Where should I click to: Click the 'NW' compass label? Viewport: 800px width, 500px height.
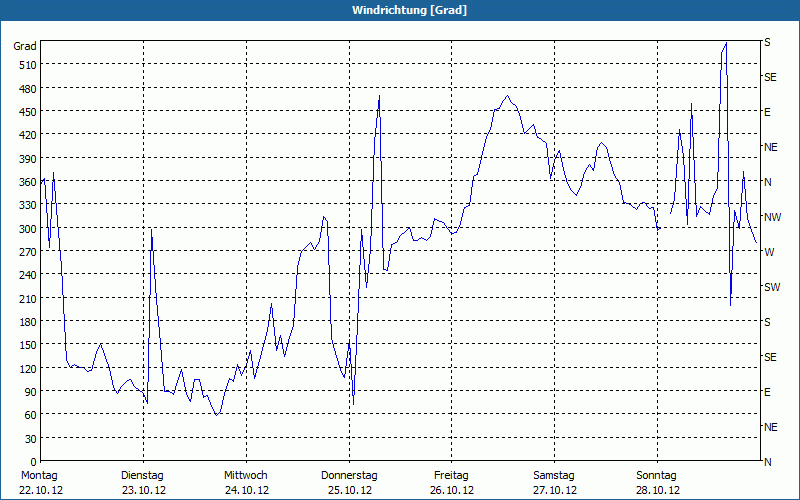(772, 217)
